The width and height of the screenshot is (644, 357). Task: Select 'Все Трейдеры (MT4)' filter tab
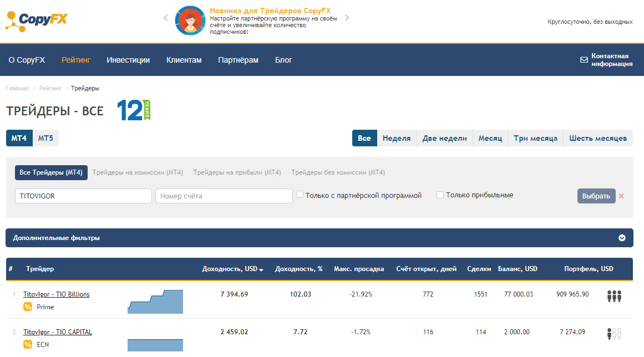coord(51,172)
